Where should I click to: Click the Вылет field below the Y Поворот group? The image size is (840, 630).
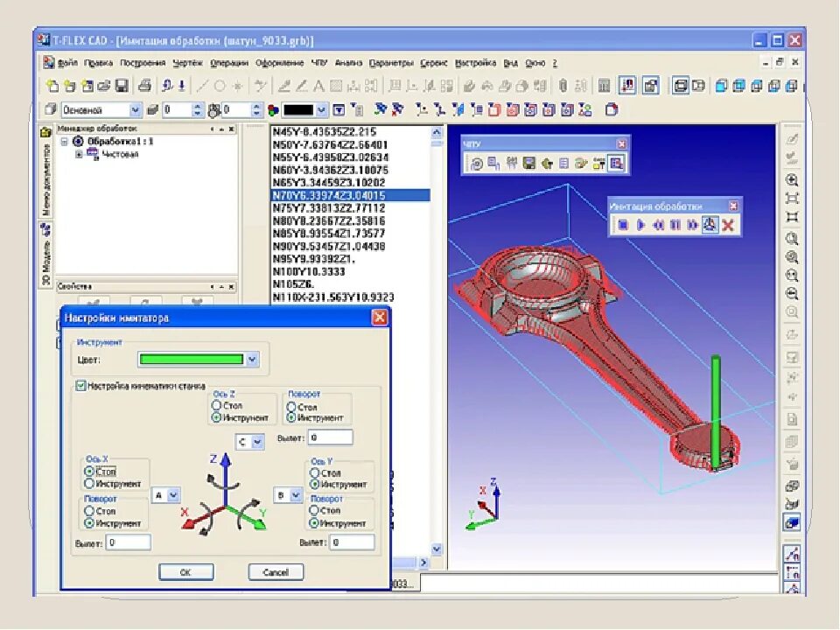[352, 542]
